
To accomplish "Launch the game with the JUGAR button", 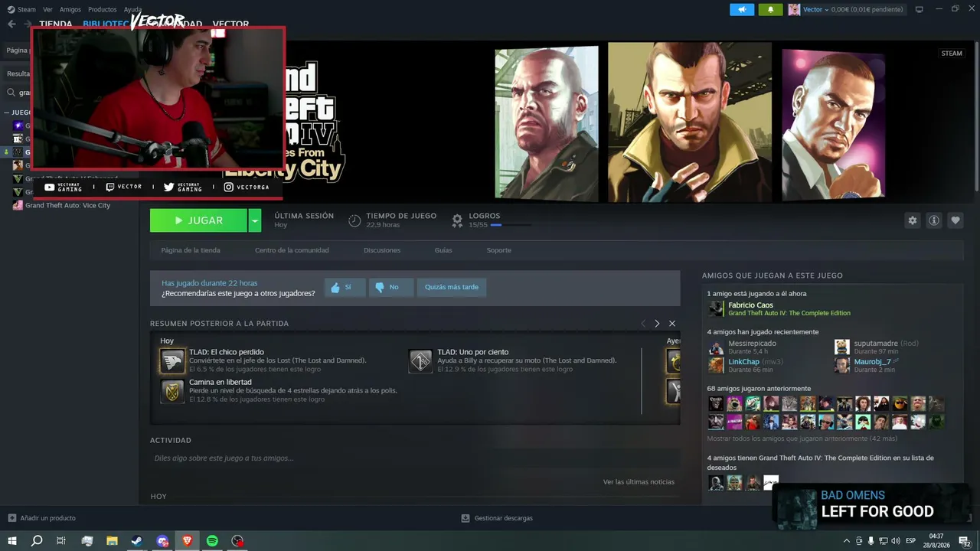I will point(198,220).
